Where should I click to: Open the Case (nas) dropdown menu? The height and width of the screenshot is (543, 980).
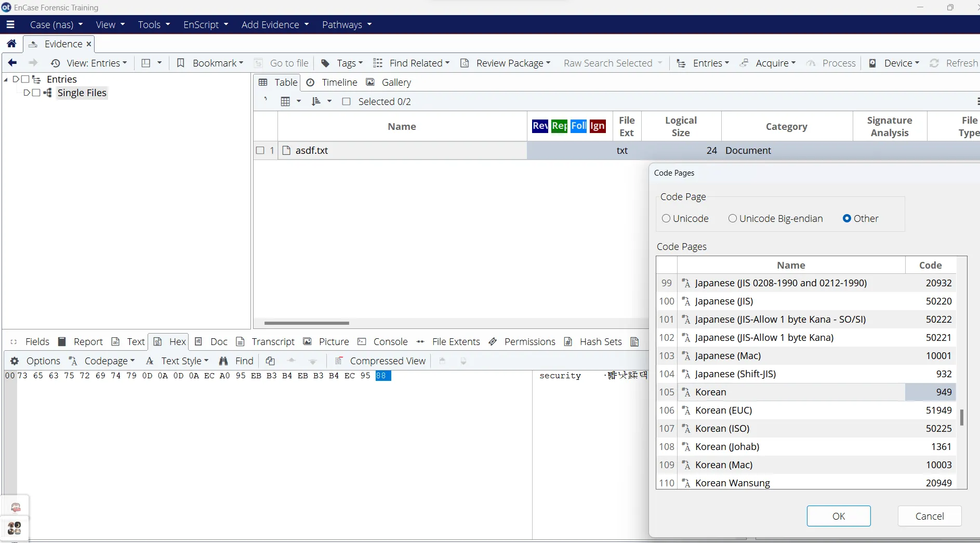pyautogui.click(x=56, y=24)
